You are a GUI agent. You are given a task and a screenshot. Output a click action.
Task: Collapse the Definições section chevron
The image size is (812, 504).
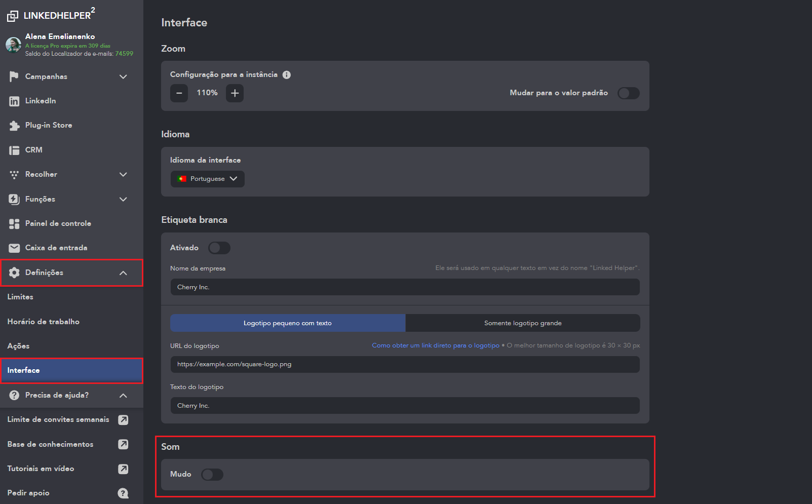pyautogui.click(x=123, y=273)
